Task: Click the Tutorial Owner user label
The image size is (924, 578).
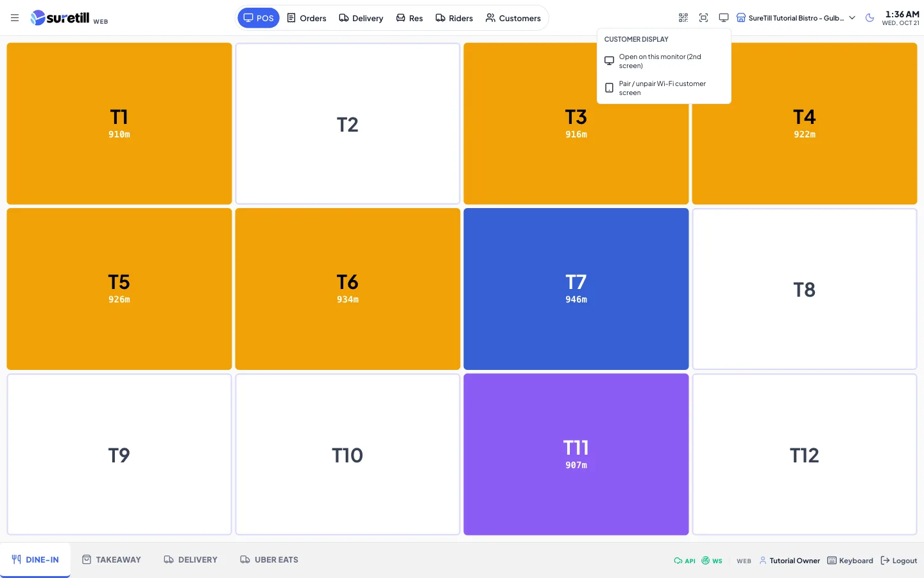Action: [x=789, y=561]
